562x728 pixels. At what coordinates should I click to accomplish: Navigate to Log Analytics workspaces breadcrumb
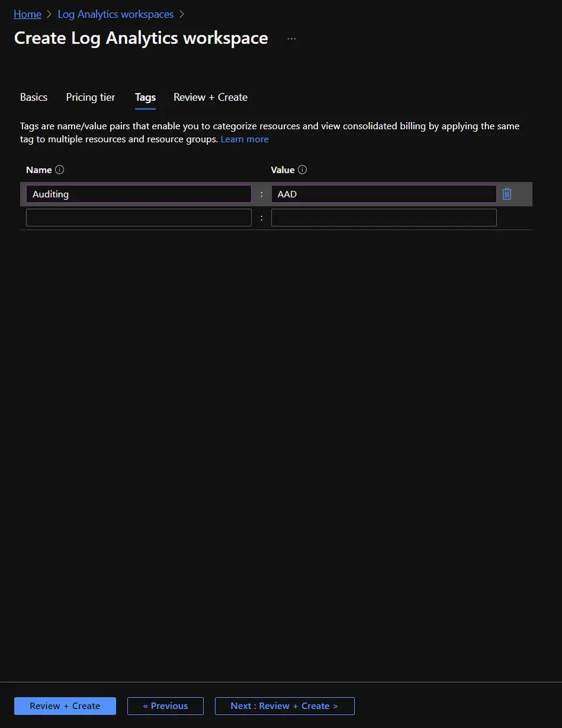(115, 15)
